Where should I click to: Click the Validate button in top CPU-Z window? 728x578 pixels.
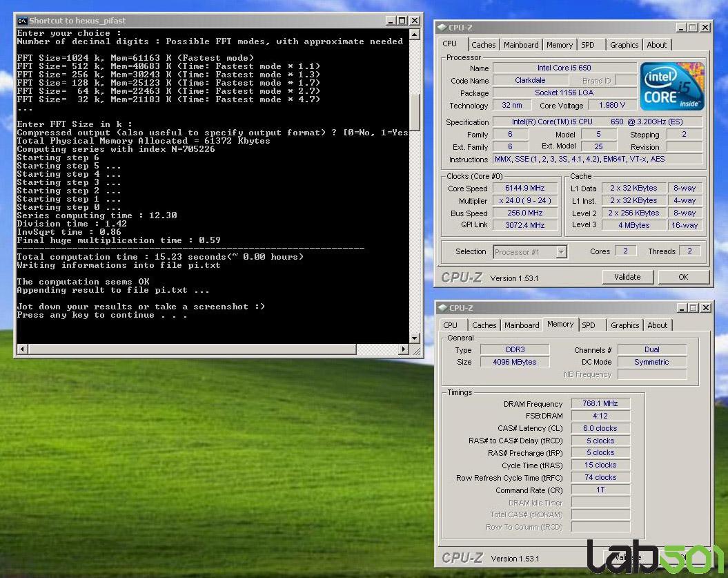point(627,277)
